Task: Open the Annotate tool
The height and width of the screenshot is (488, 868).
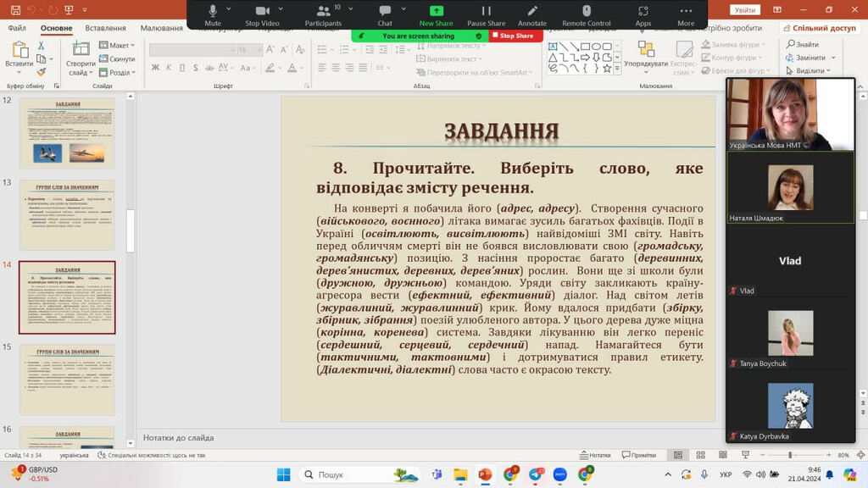Action: coord(532,11)
